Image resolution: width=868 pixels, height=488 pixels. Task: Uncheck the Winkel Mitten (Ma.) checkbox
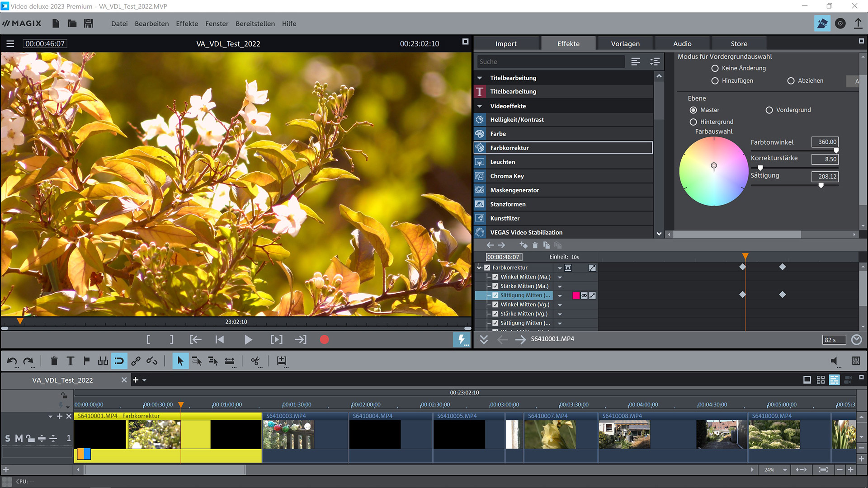pyautogui.click(x=495, y=277)
